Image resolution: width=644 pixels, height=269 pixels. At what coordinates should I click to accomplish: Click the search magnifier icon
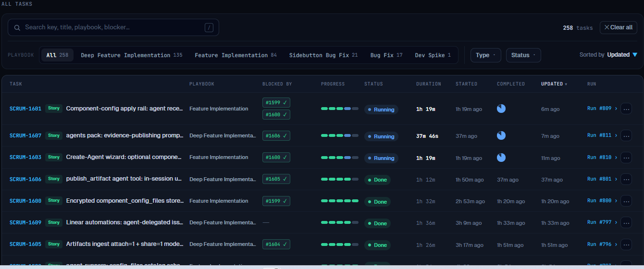click(17, 27)
